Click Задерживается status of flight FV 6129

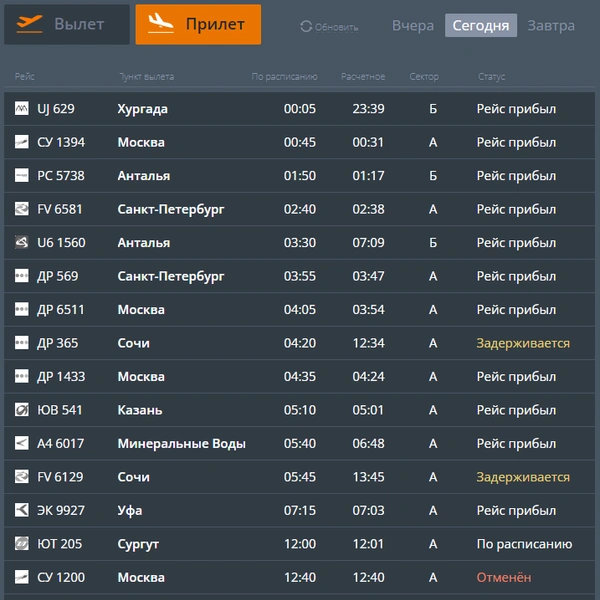coord(523,478)
